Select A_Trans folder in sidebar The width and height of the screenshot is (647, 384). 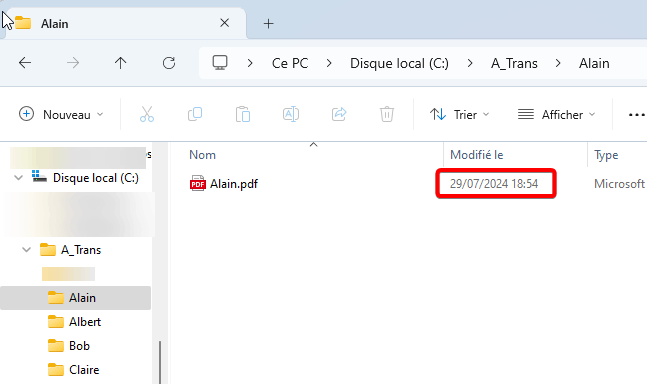(x=81, y=250)
